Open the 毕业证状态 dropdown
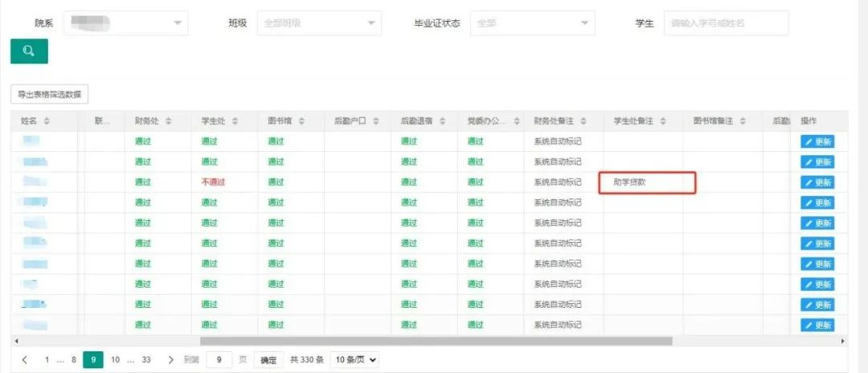 click(x=532, y=23)
